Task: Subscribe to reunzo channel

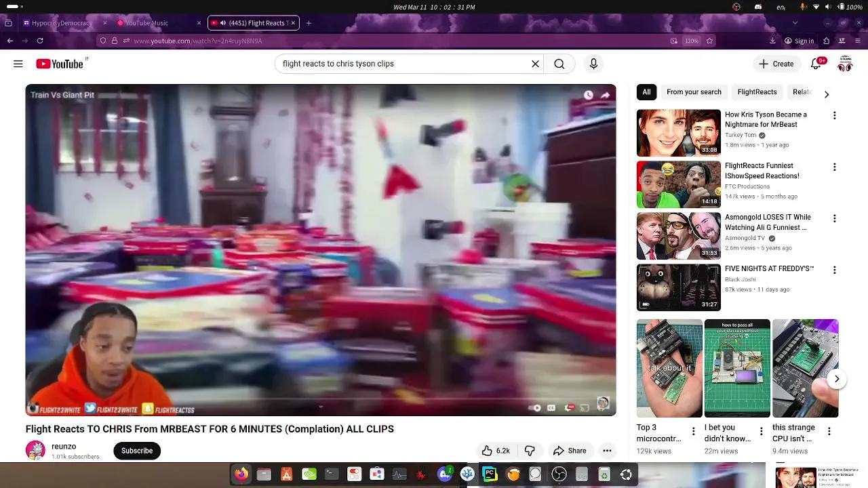Action: (x=137, y=451)
